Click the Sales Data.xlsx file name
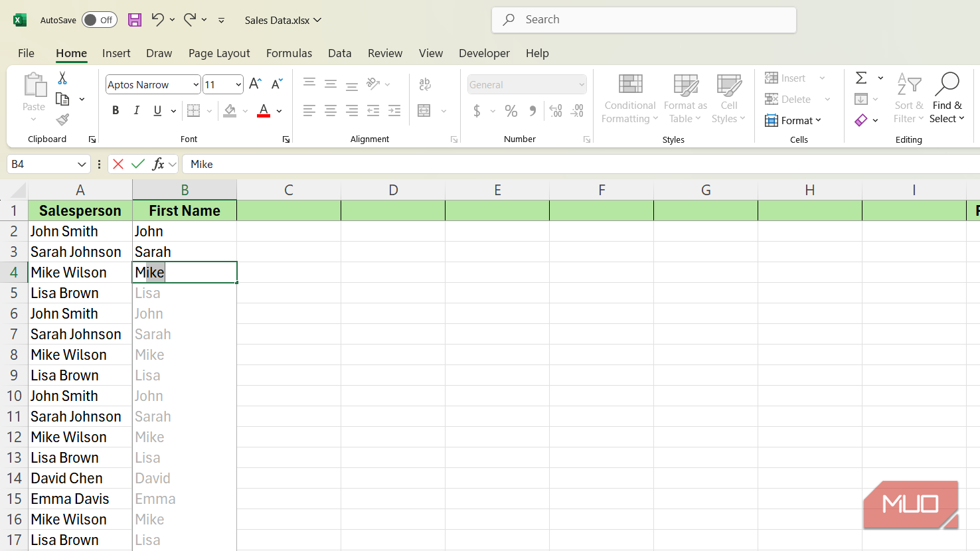Image resolution: width=980 pixels, height=551 pixels. point(277,20)
